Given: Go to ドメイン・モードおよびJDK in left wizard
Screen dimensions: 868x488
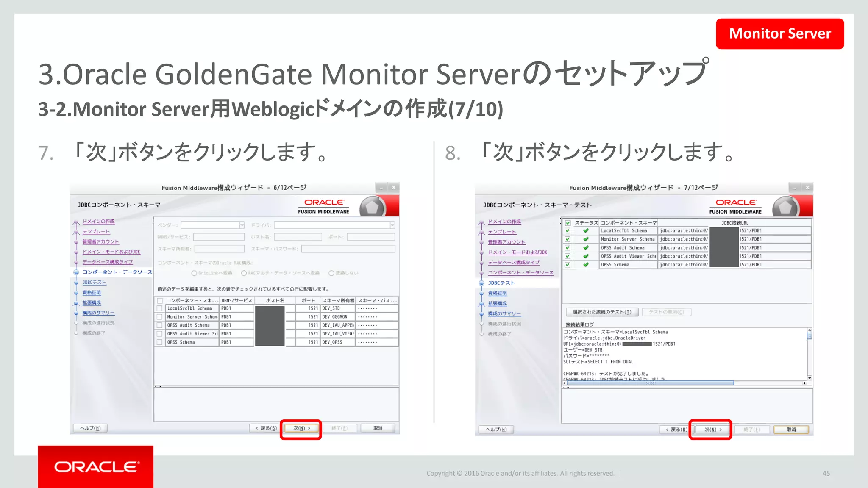Looking at the screenshot, I should coord(111,252).
